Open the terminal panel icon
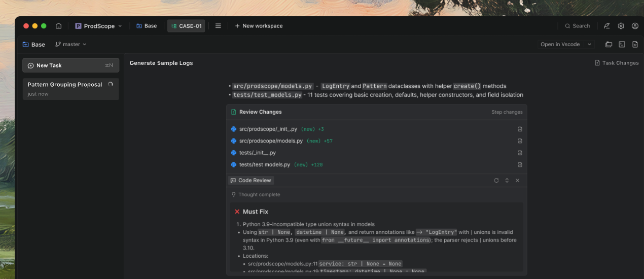 pos(622,45)
